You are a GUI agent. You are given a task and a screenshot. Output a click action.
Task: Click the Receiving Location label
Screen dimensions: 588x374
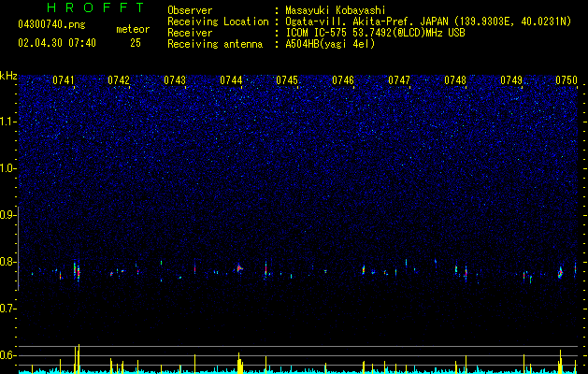pos(218,22)
